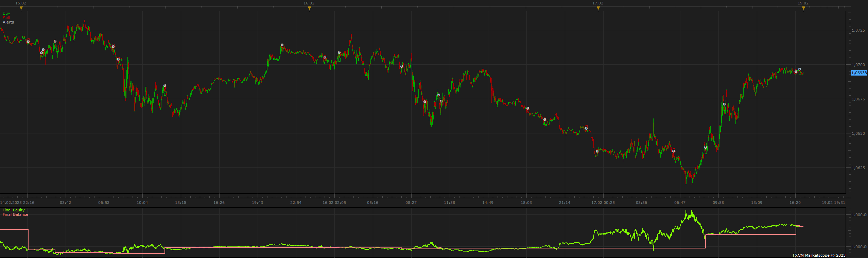
Task: Click the 19:43 time axis label
Action: pos(258,203)
